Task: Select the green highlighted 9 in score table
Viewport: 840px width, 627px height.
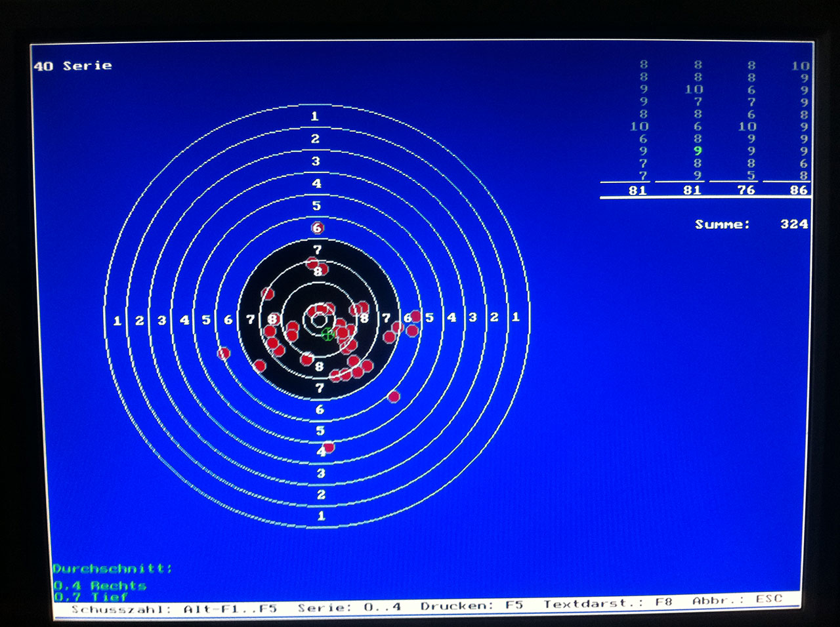Action: pos(698,151)
